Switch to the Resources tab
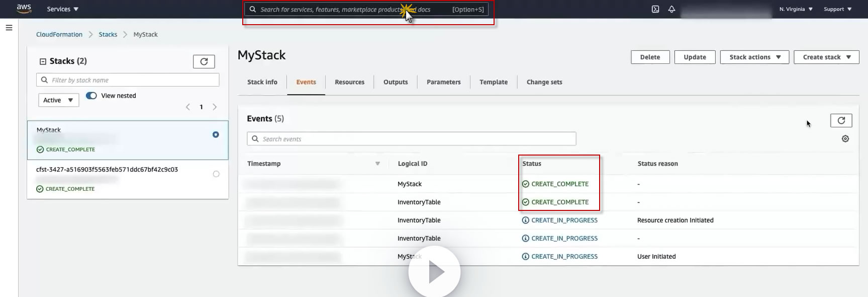The height and width of the screenshot is (297, 868). click(349, 82)
